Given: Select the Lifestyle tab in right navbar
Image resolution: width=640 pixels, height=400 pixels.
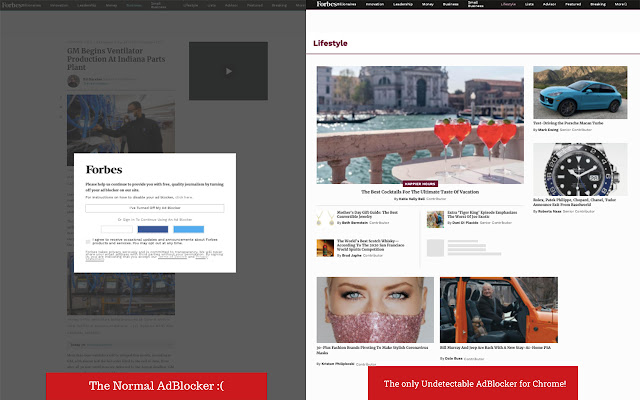Looking at the screenshot, I should 508,5.
